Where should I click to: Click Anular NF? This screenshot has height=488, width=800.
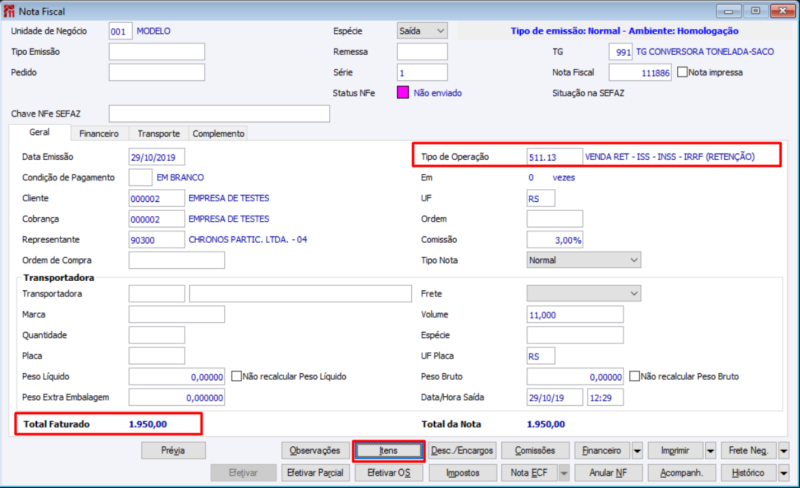pos(608,473)
